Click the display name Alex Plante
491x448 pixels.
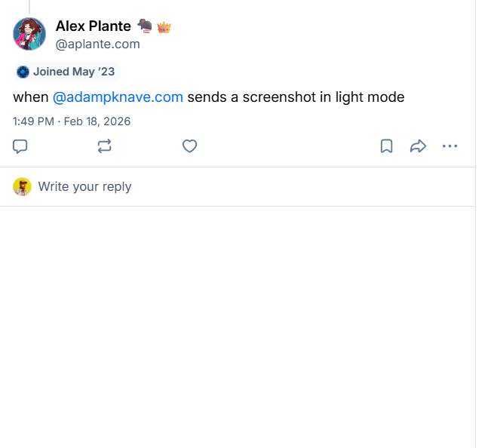tap(94, 27)
